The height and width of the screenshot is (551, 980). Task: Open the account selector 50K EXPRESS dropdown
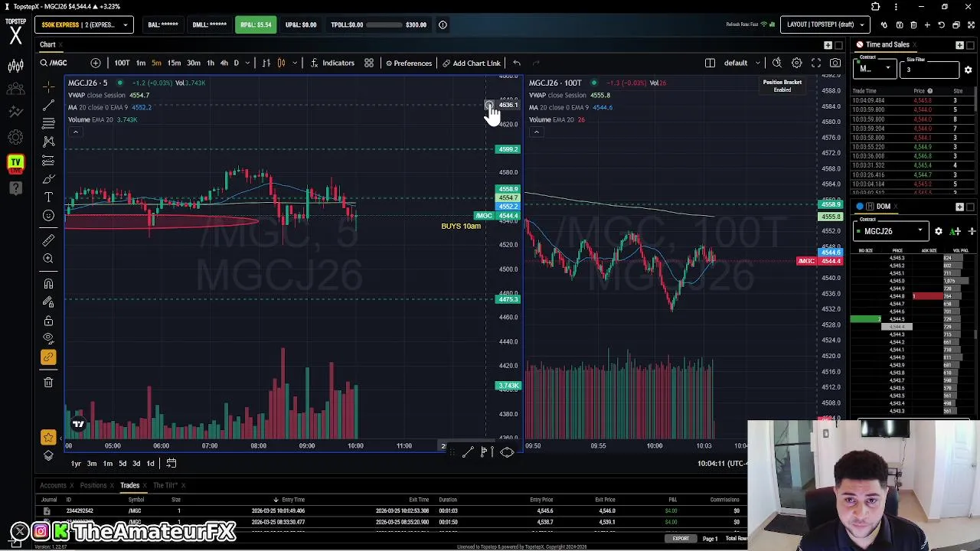point(84,24)
